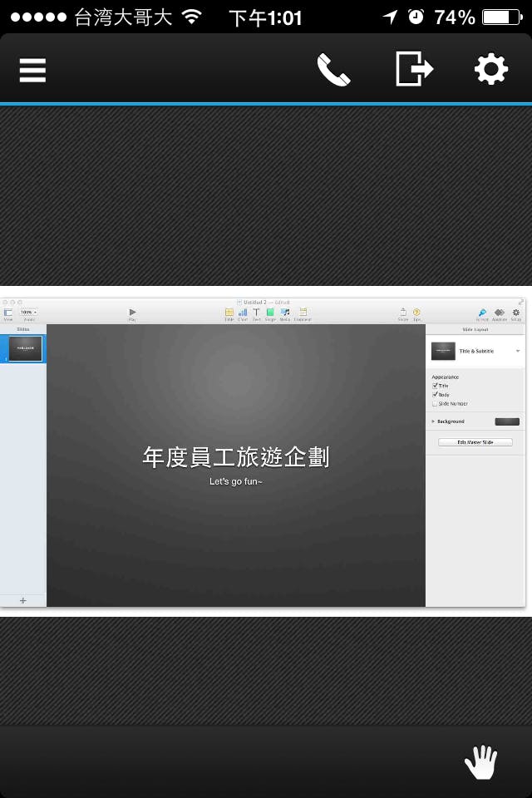Image resolution: width=532 pixels, height=798 pixels.
Task: Click the Shape icon in Keynote toolbar
Action: pyautogui.click(x=270, y=313)
